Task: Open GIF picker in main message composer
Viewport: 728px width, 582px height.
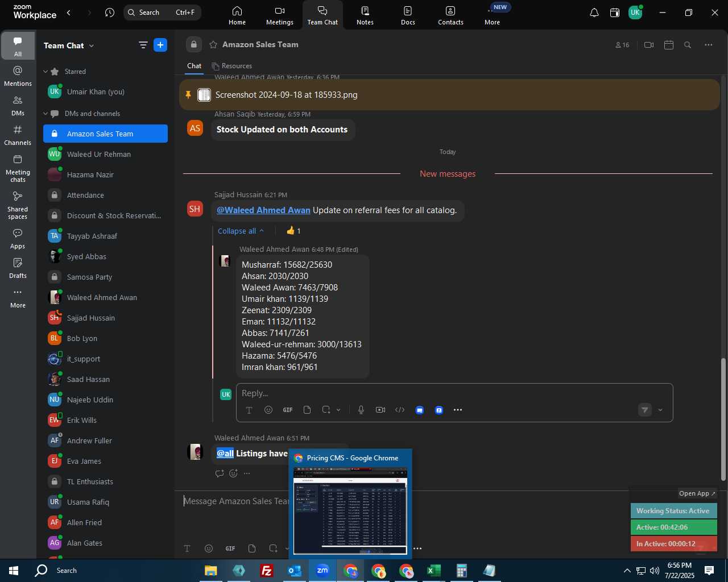Action: pyautogui.click(x=230, y=548)
